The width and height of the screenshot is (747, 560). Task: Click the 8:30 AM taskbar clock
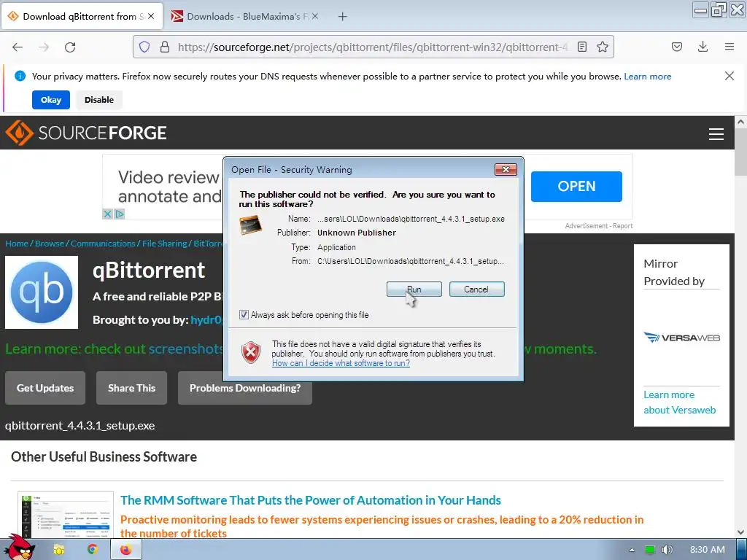[x=708, y=550]
